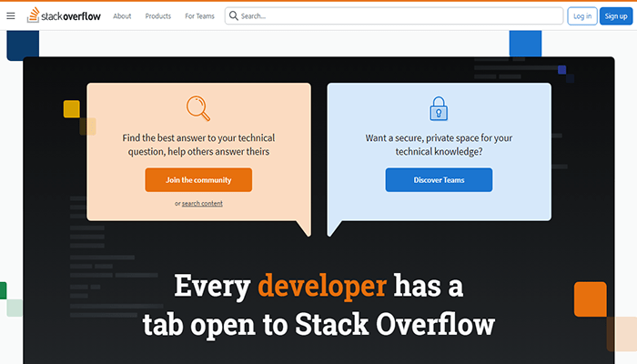The height and width of the screenshot is (364, 637).
Task: Click 'tab open to Stack Overflow' headline text
Action: coord(318,325)
